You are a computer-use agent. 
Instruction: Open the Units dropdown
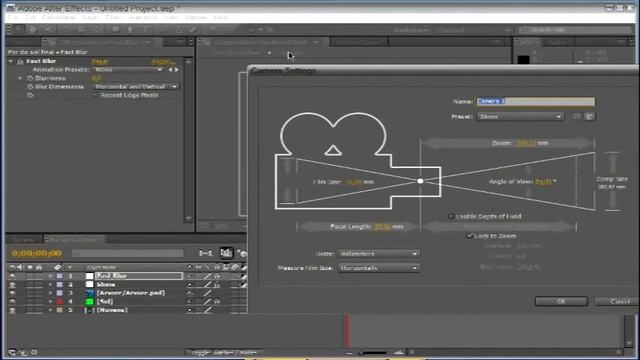click(378, 253)
